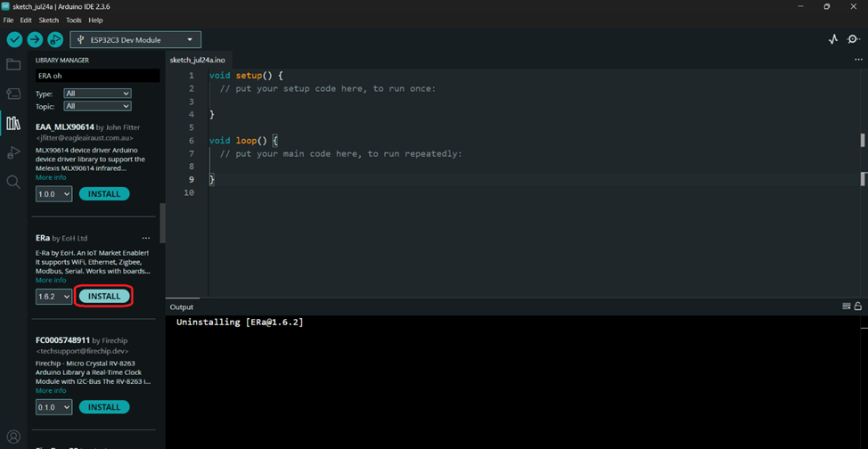
Task: Click the ERa library more options ellipsis
Action: (146, 238)
